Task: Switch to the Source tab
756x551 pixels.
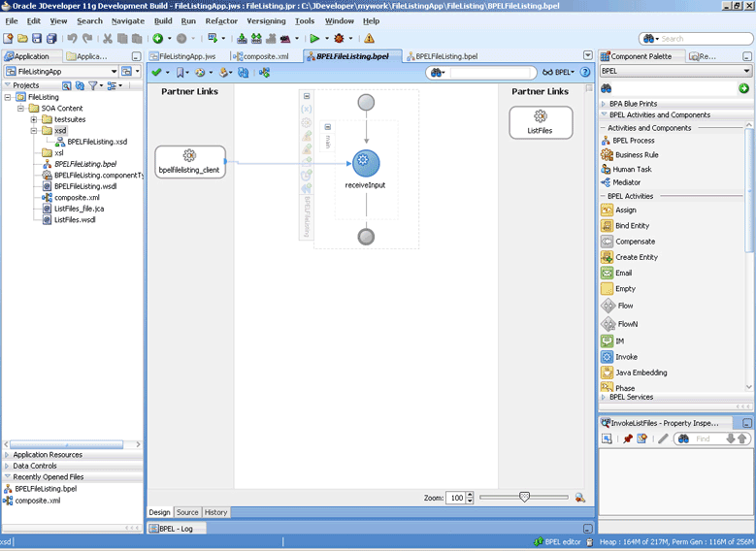Action: click(187, 512)
